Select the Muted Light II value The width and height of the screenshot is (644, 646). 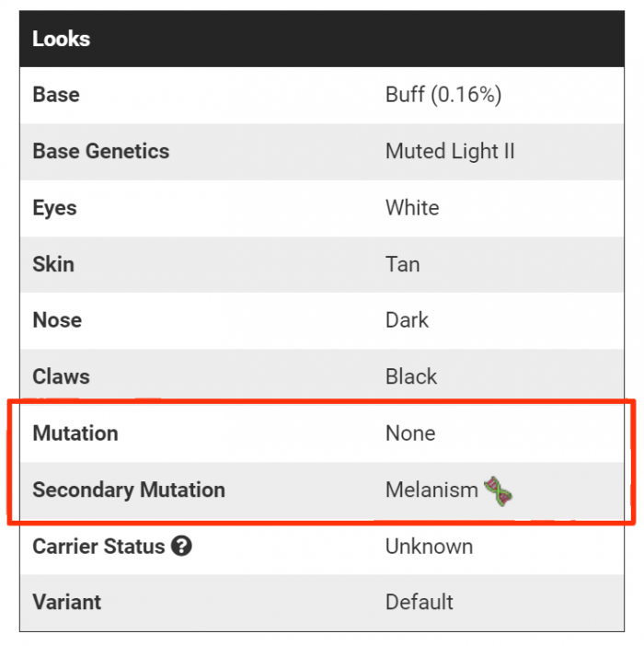[x=449, y=151]
